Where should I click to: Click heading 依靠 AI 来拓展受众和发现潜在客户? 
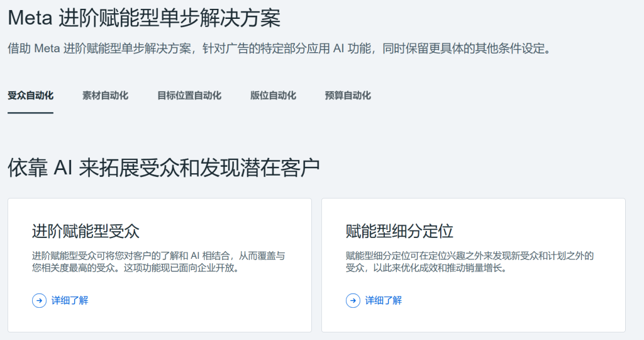pos(164,167)
